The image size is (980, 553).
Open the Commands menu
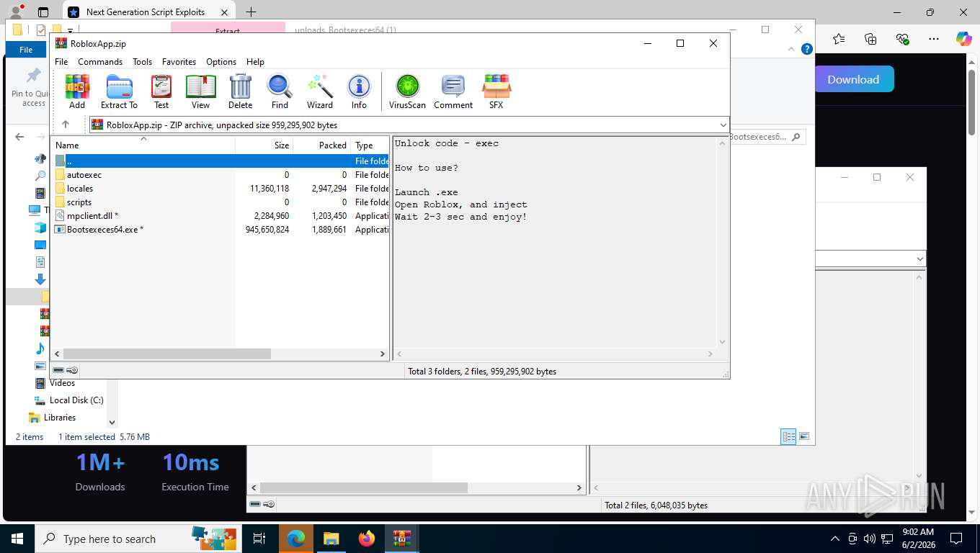(100, 62)
